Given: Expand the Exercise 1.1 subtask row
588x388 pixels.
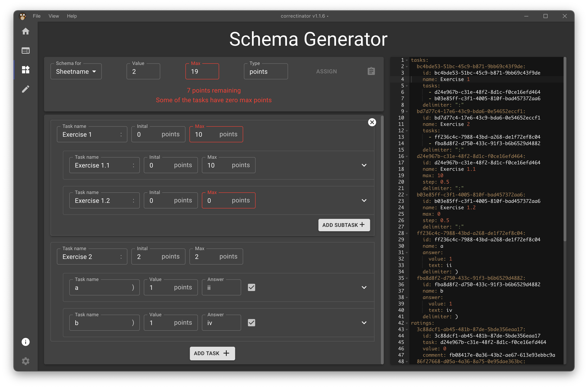Looking at the screenshot, I should pos(364,165).
